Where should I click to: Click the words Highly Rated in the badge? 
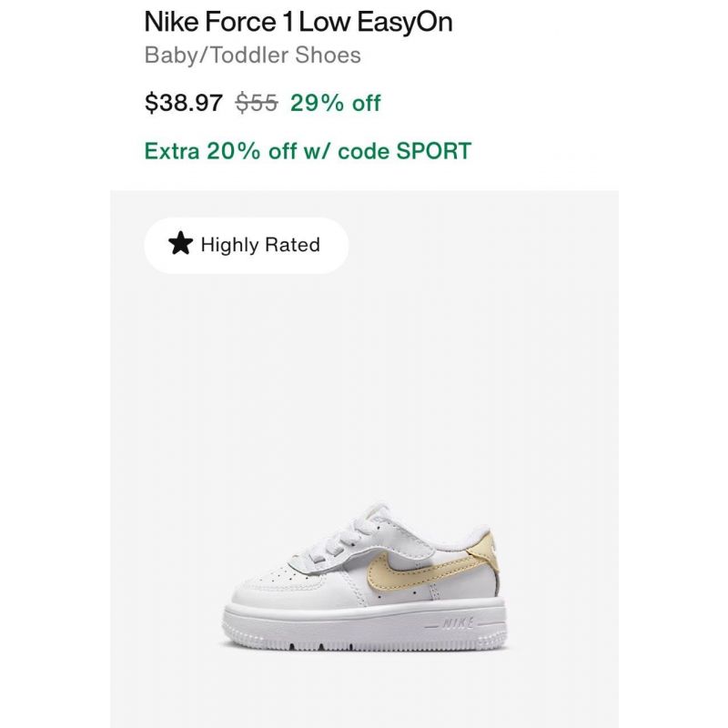(260, 245)
